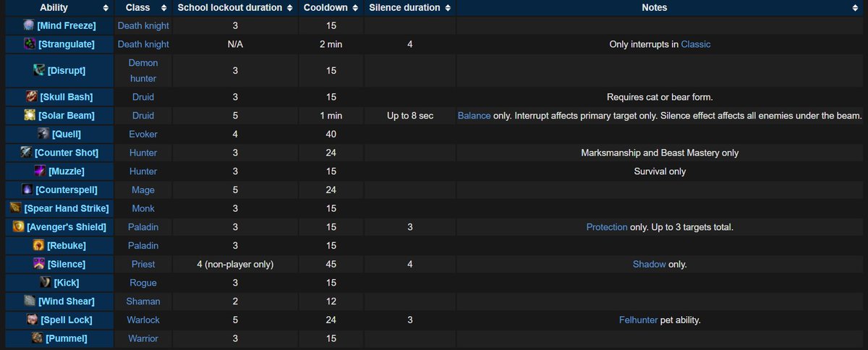Click the Solar Beam ability icon

[x=29, y=116]
